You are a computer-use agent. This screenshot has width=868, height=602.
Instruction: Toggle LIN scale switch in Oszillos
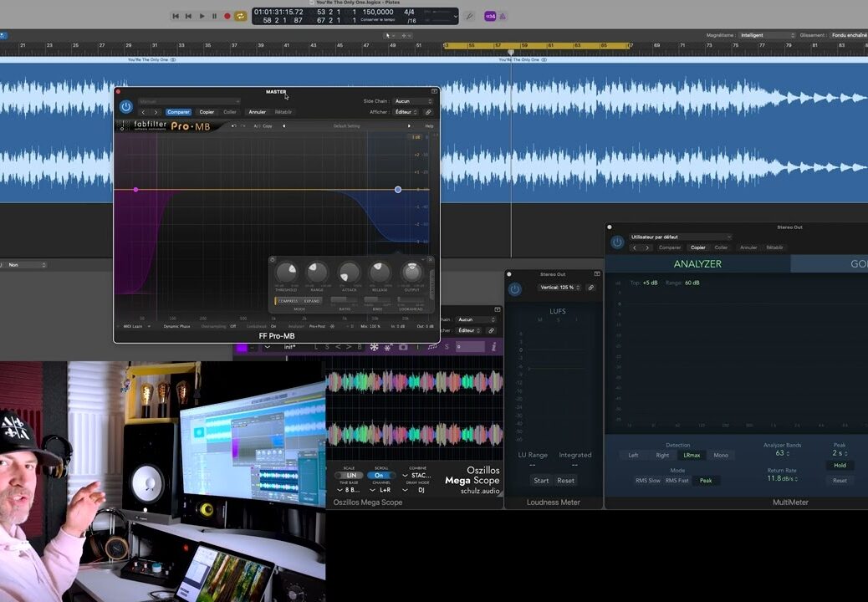[350, 475]
